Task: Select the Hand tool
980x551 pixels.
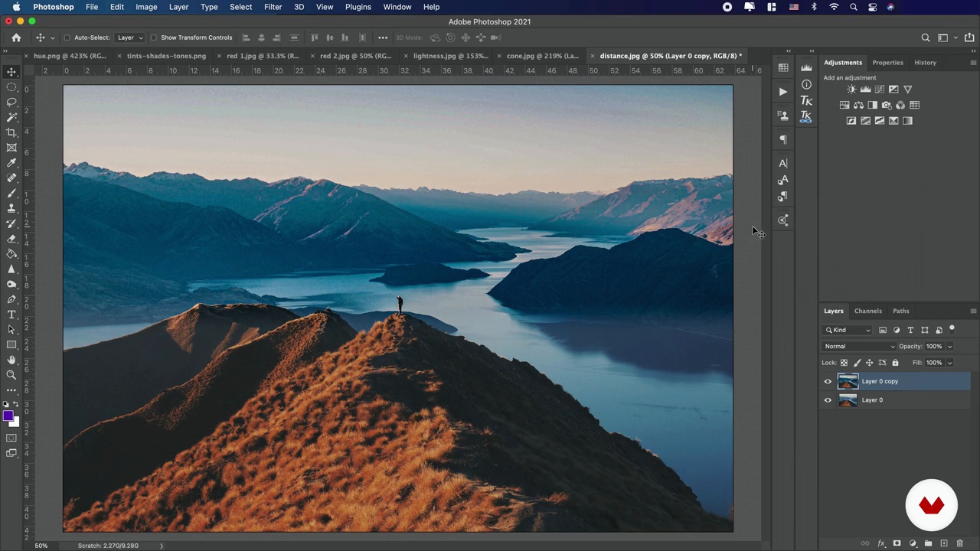Action: click(11, 359)
